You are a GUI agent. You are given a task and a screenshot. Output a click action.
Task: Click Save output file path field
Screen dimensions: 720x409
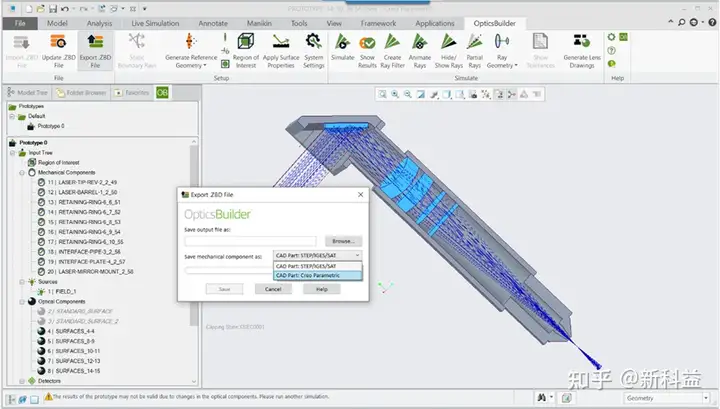coord(250,241)
